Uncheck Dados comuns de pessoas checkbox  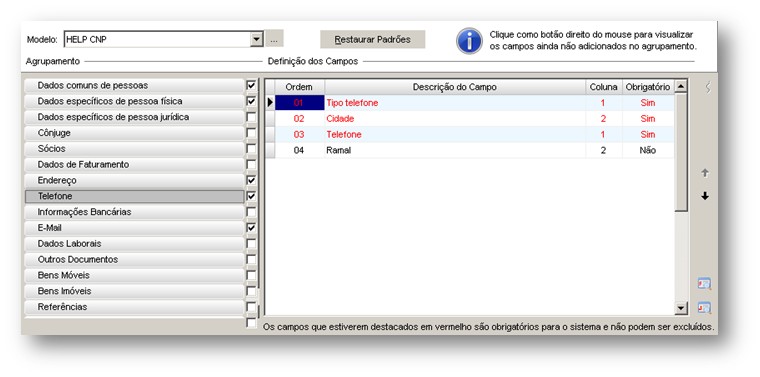click(251, 85)
